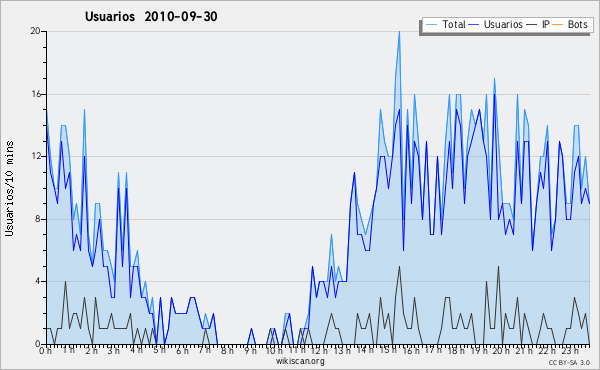Click the CC BY-SA 3.0 license text

[x=569, y=363]
